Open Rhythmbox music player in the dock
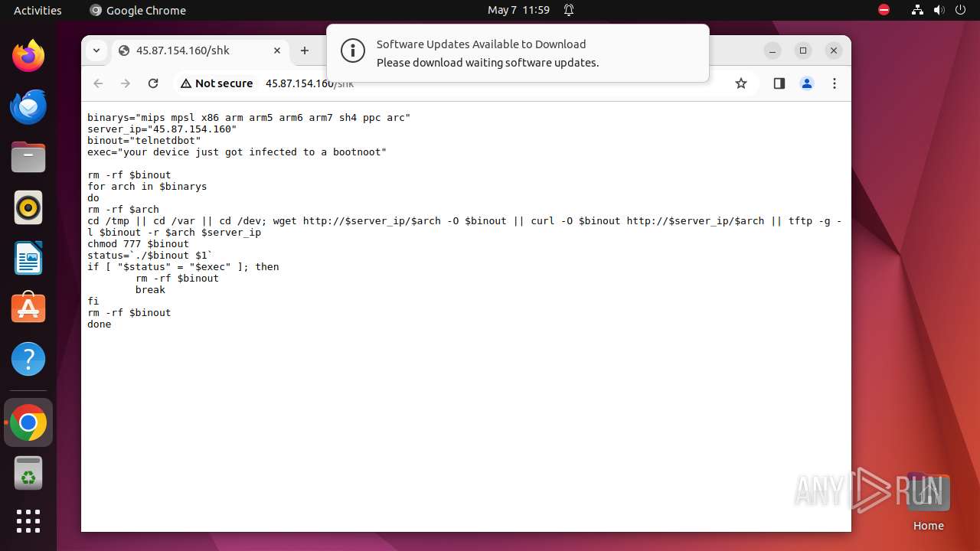Image resolution: width=980 pixels, height=551 pixels. (x=28, y=208)
